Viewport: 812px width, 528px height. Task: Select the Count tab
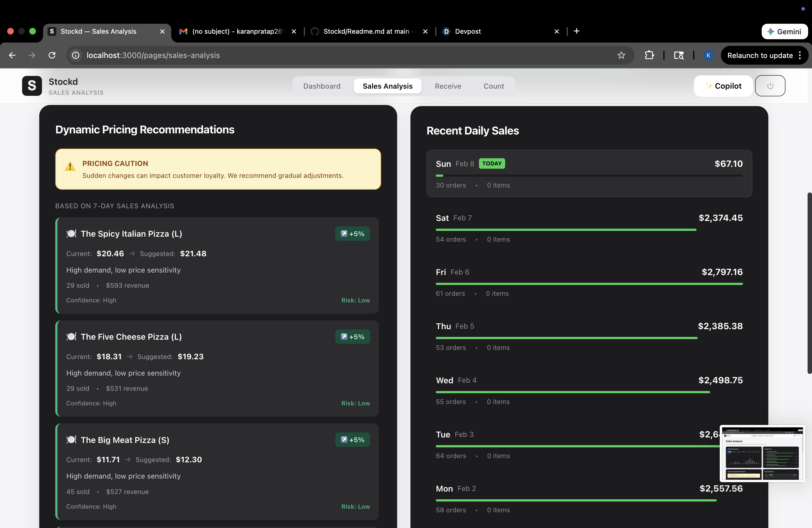pos(493,86)
